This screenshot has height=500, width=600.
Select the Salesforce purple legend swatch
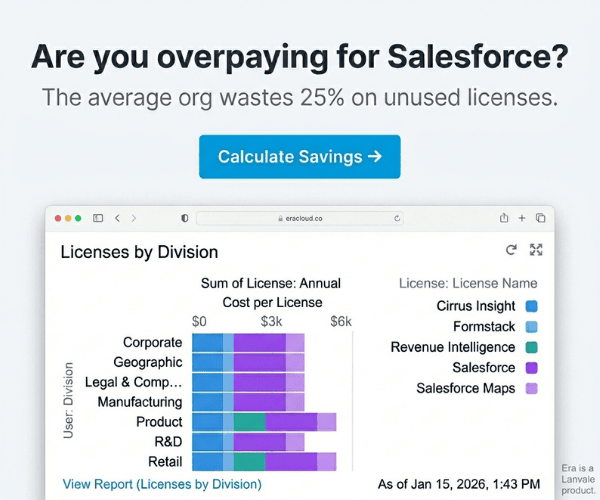click(x=532, y=368)
